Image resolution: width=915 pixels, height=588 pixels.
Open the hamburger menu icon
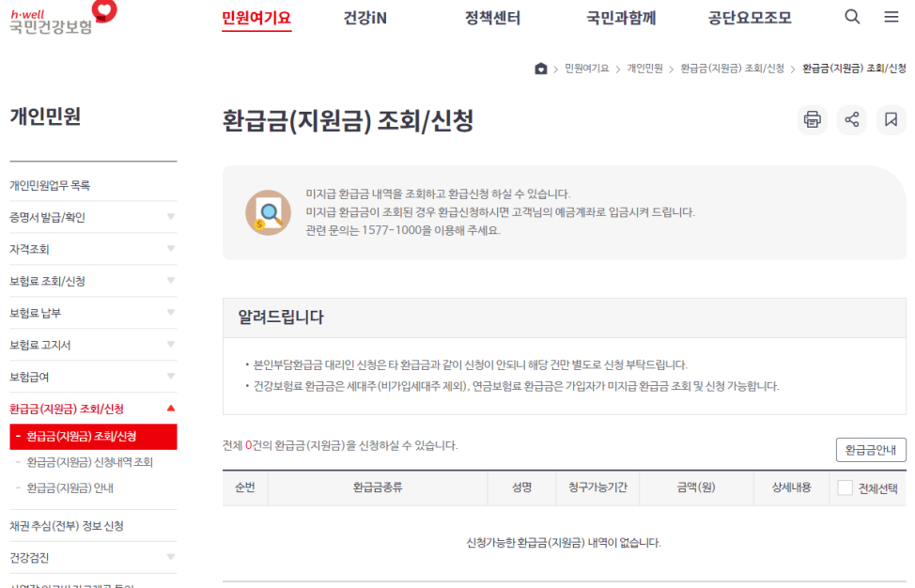tap(891, 17)
